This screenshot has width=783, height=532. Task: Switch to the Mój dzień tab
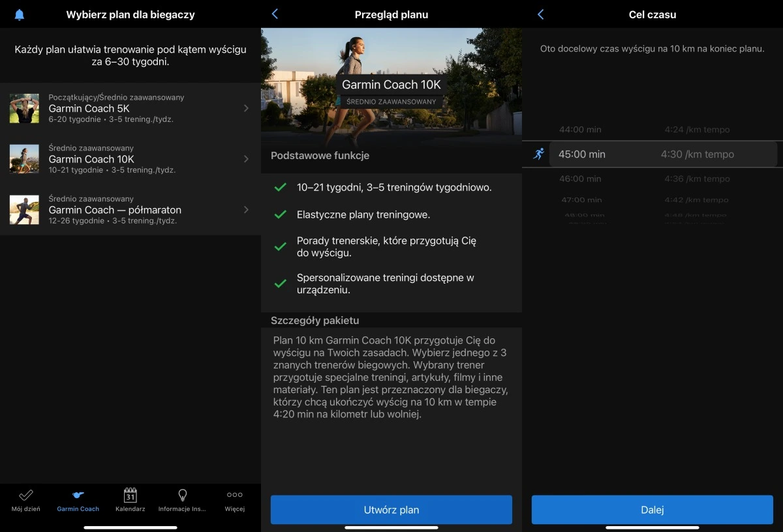click(x=26, y=495)
